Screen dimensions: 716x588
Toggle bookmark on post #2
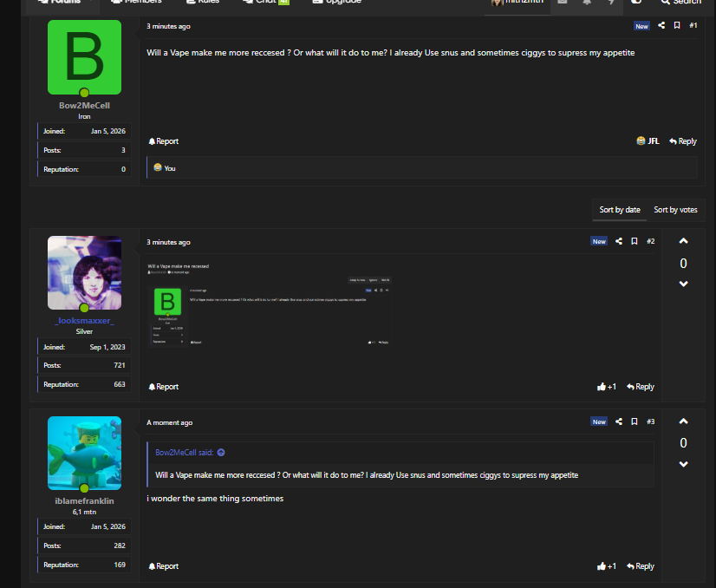pos(635,241)
